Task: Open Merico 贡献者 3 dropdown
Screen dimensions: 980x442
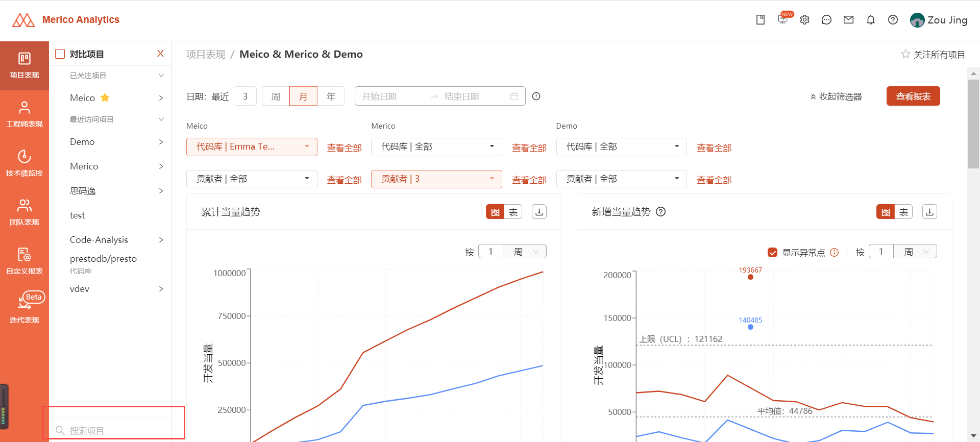Action: pos(436,179)
